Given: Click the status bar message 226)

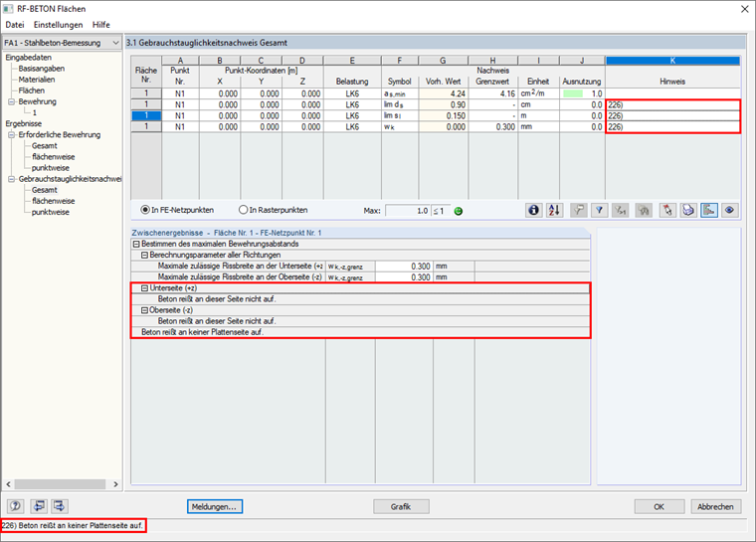Looking at the screenshot, I should point(73,526).
